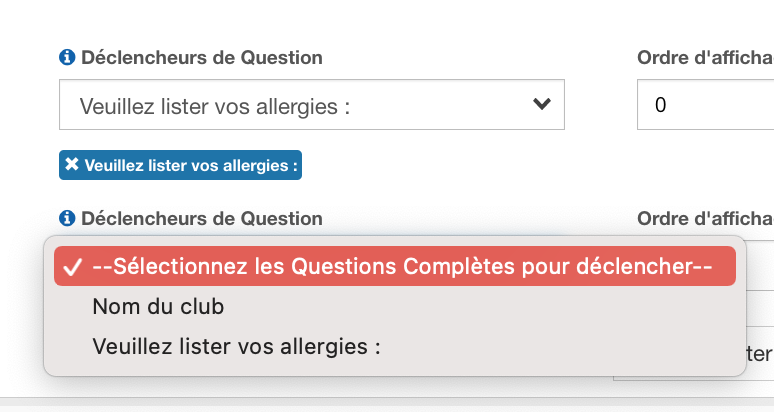Click the chevron arrow of first trigger dropdown
Viewport: 774px width, 412px height.
tap(542, 104)
